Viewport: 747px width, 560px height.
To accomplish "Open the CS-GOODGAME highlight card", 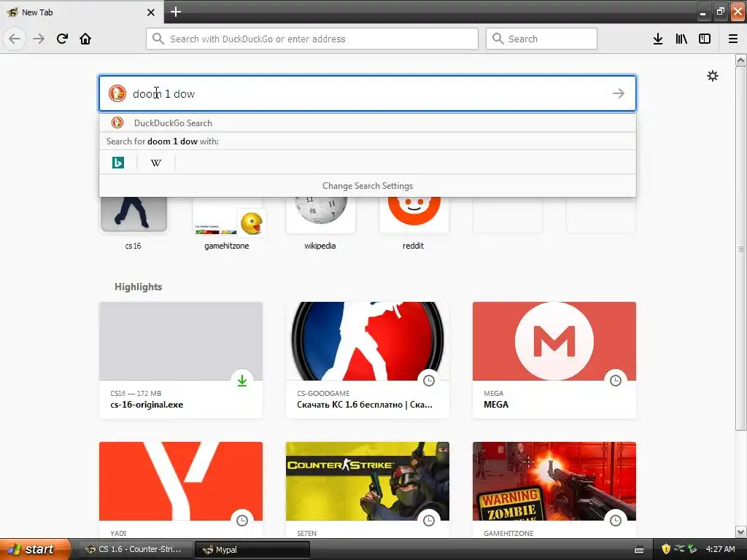I will click(x=368, y=360).
